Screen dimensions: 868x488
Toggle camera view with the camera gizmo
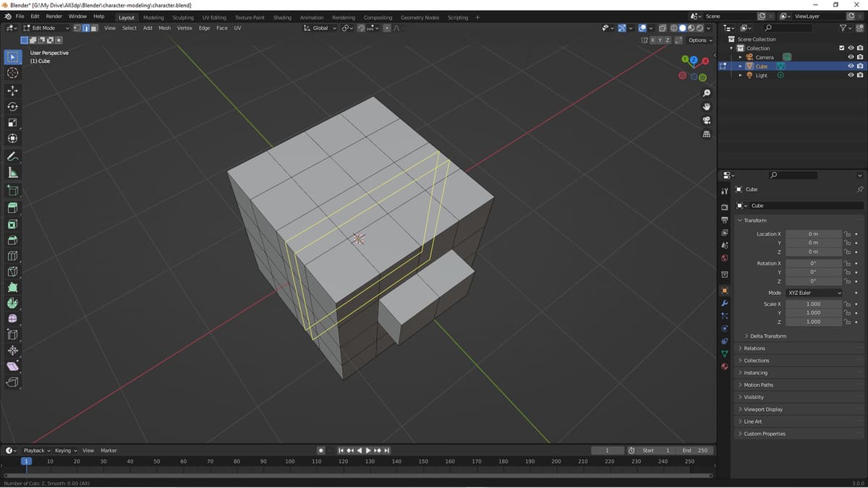(x=707, y=120)
